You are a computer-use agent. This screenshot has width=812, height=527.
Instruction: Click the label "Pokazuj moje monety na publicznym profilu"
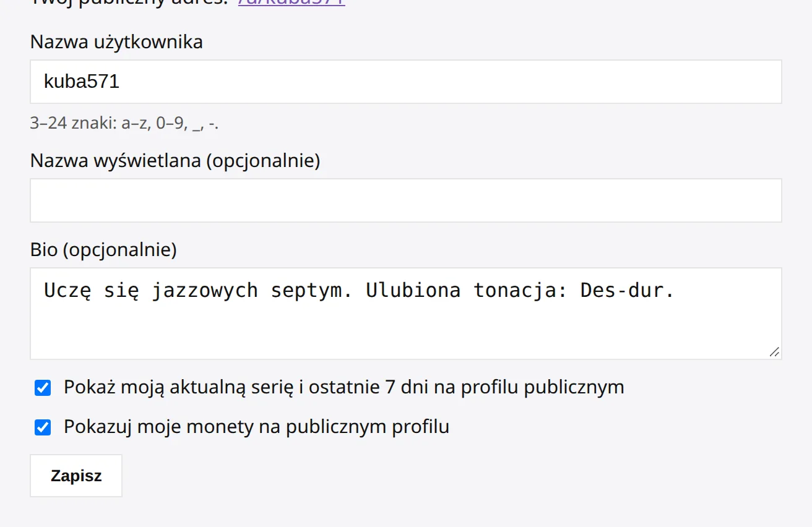[256, 427]
